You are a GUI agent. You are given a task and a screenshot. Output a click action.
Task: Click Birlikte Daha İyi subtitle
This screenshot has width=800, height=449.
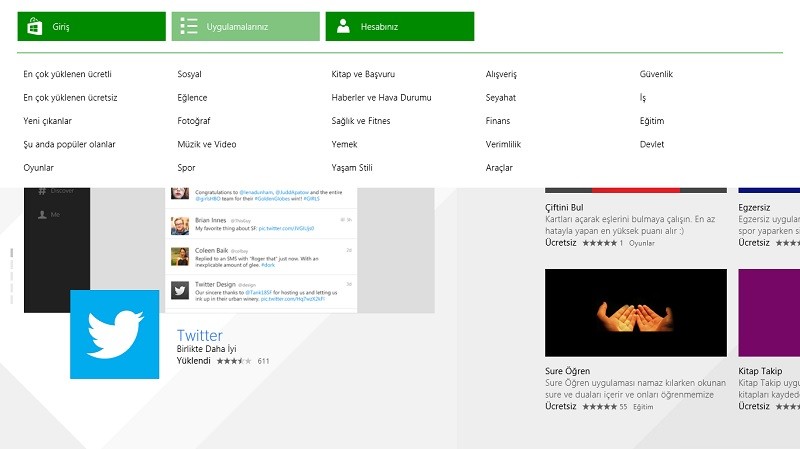click(207, 349)
